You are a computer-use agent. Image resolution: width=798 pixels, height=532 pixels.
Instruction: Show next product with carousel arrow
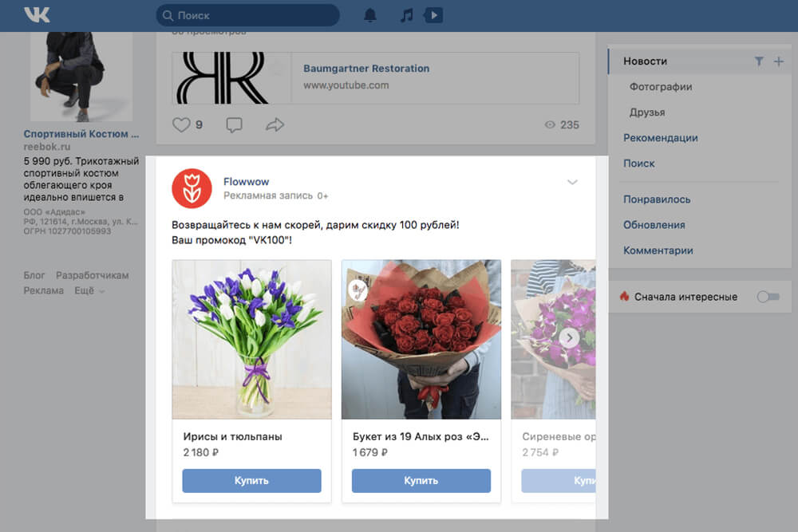(569, 337)
